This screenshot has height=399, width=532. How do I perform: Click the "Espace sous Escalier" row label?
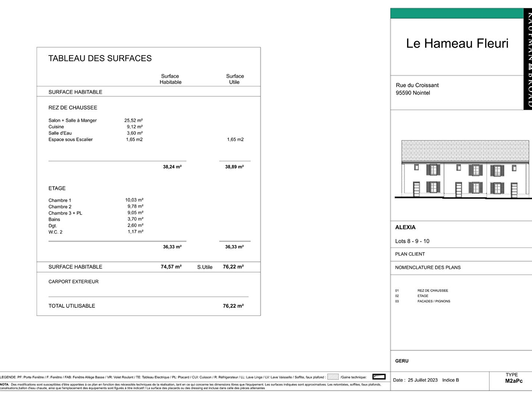[x=71, y=139]
